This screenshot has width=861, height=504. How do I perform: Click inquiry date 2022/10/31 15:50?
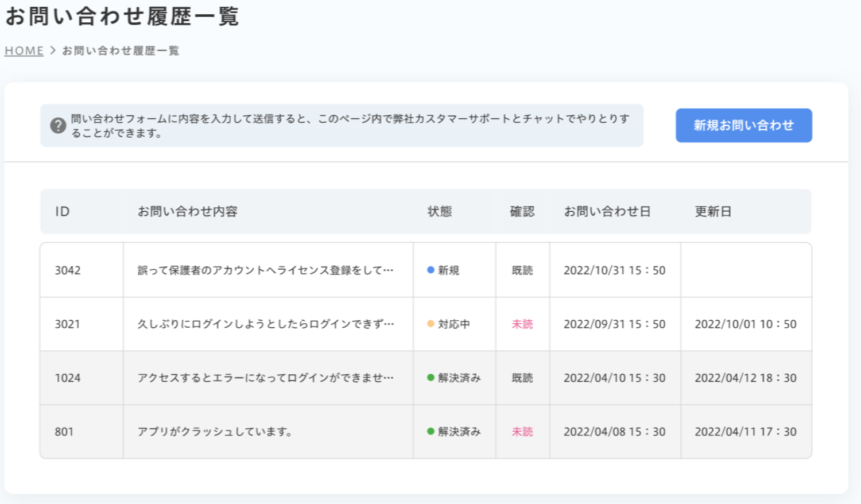coord(615,270)
